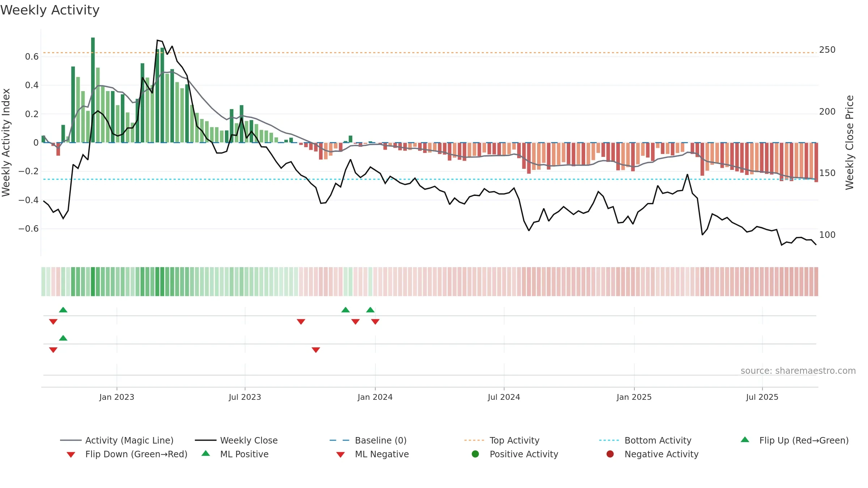The height and width of the screenshot is (488, 868).
Task: Toggle the ML Negative legend entry
Action: coord(372,454)
